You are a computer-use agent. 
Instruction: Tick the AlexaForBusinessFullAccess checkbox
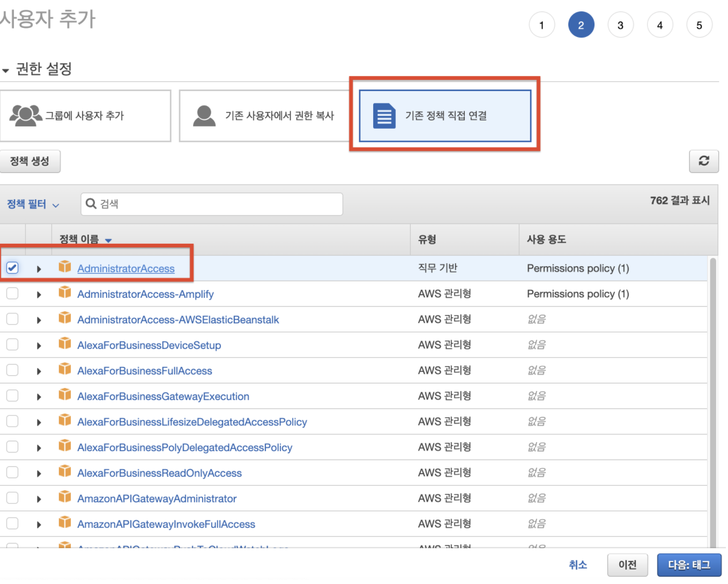pos(12,370)
